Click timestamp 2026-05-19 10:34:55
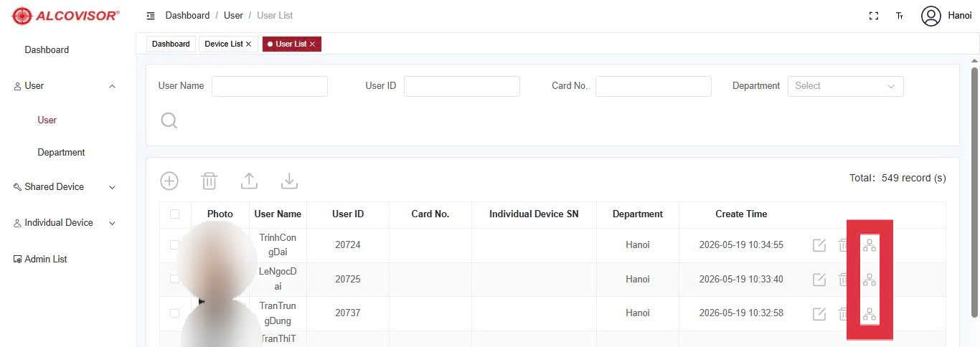 741,245
